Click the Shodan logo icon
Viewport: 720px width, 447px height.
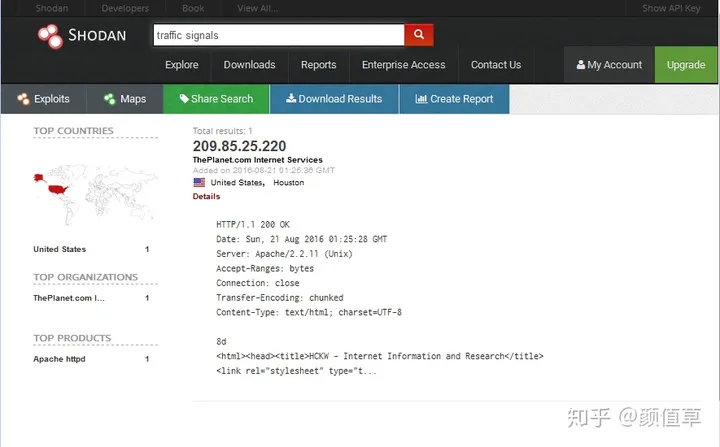click(x=50, y=36)
